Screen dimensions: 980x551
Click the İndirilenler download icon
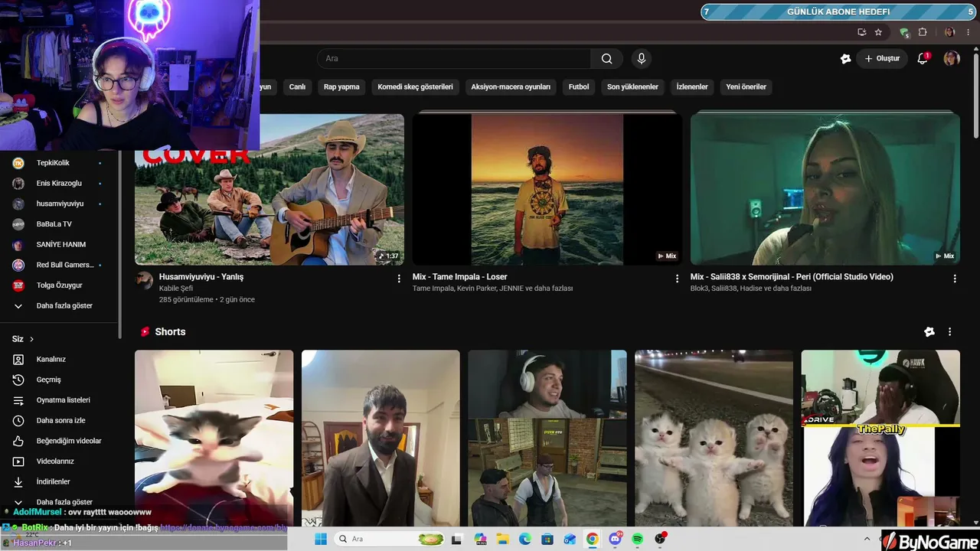pyautogui.click(x=18, y=482)
